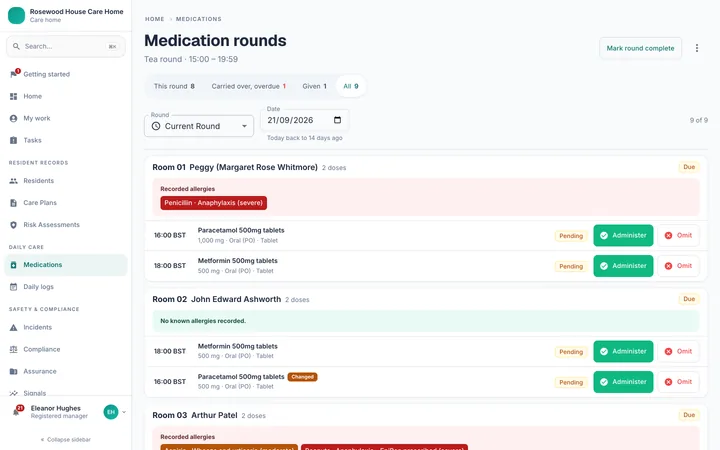Click the Residents people icon
Image resolution: width=720 pixels, height=450 pixels.
pyautogui.click(x=13, y=181)
